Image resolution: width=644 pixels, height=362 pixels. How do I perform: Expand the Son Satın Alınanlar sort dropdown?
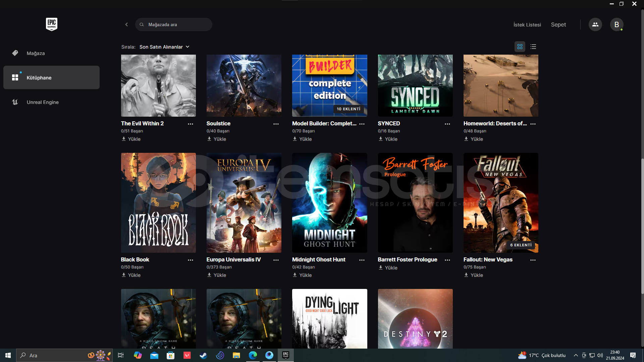pyautogui.click(x=165, y=47)
